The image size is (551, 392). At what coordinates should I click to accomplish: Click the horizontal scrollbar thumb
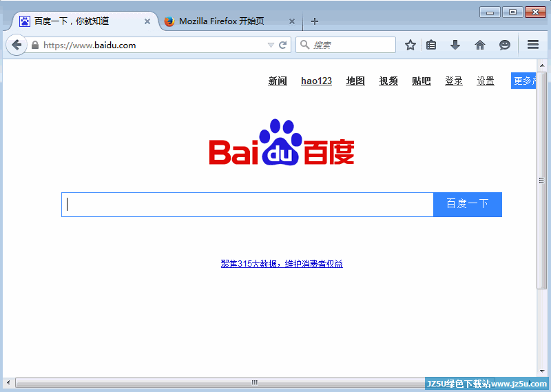coord(255,382)
